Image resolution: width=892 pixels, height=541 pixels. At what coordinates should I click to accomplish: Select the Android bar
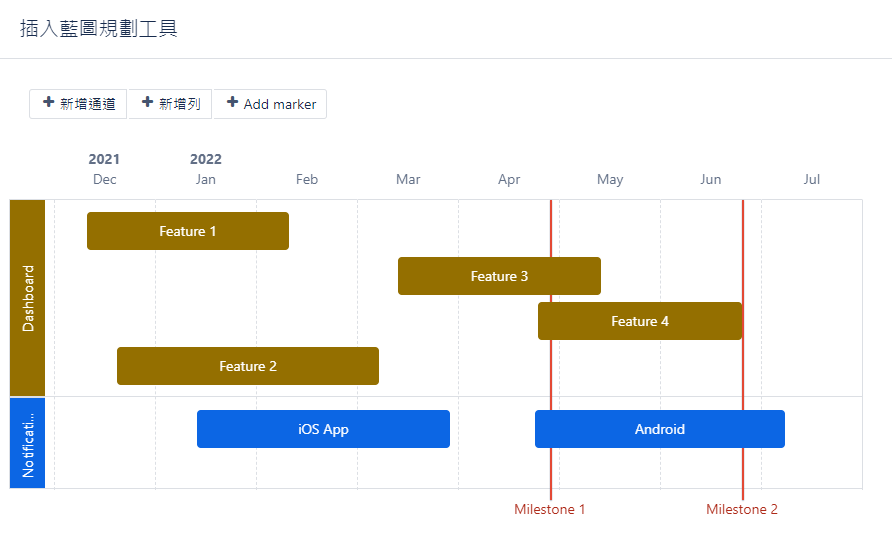(x=660, y=429)
